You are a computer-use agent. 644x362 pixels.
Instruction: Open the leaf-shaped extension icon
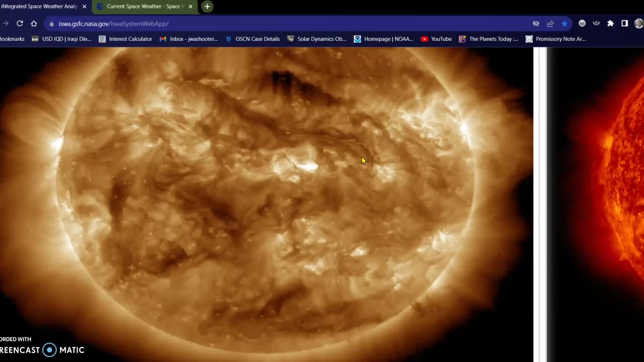point(596,24)
